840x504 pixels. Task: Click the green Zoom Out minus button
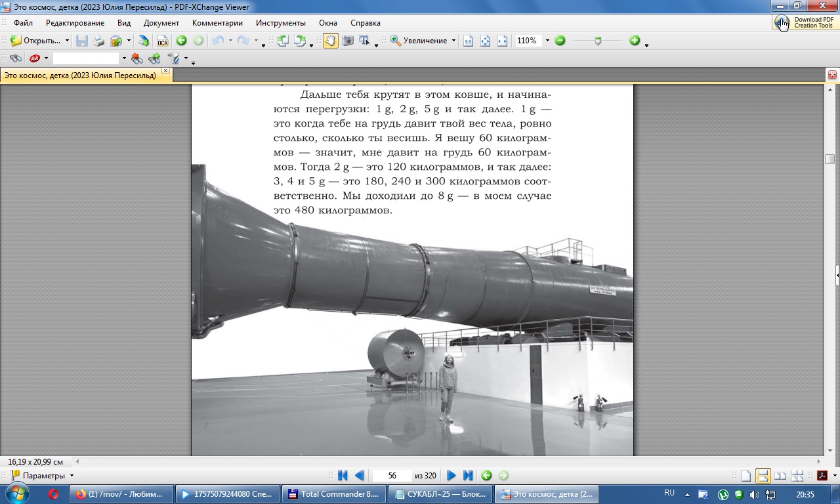click(560, 41)
